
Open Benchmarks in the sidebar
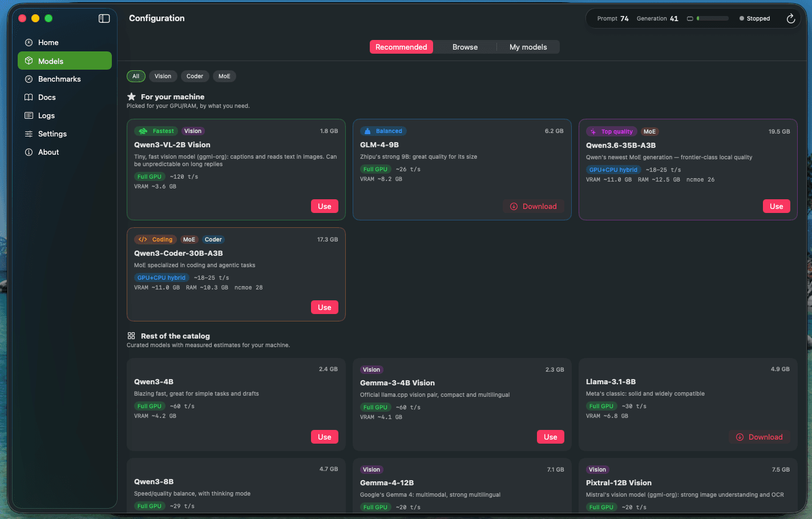(64, 79)
